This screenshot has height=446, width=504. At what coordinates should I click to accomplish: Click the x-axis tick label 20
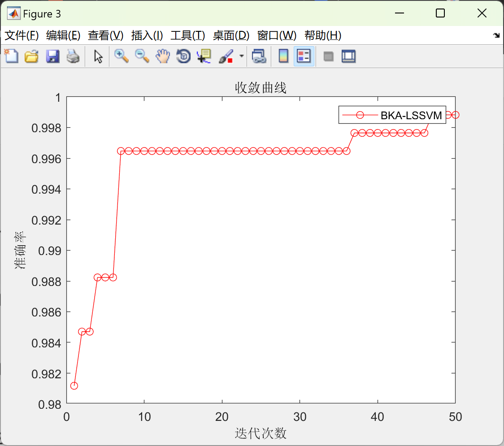222,417
